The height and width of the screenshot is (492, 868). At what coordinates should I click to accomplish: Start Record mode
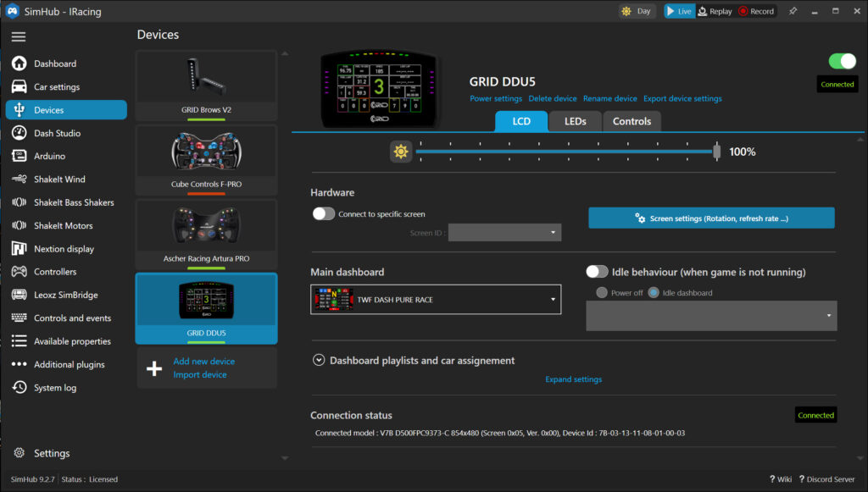756,11
